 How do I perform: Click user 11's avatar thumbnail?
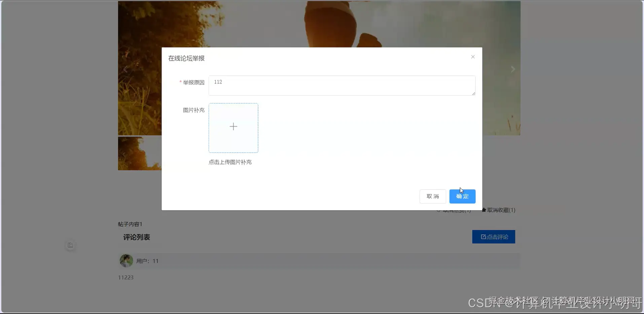pyautogui.click(x=126, y=260)
